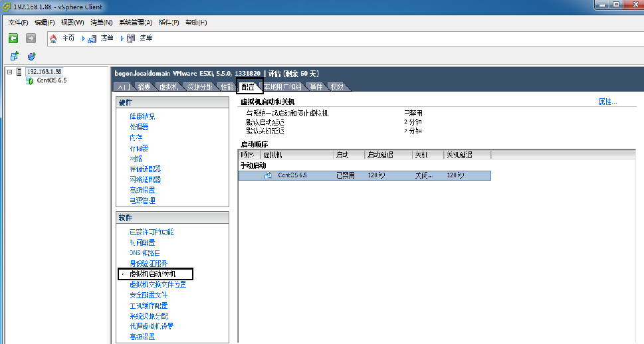
Task: Click the second 清单 server icon in breadcrumb
Action: point(131,39)
